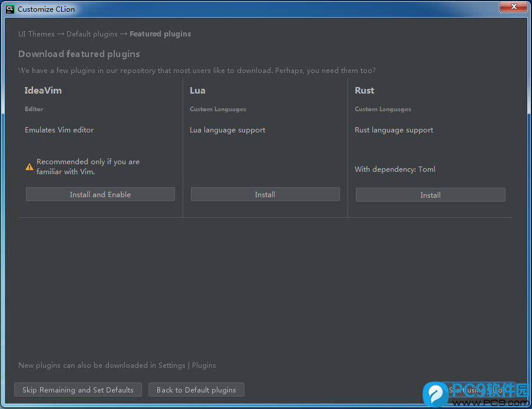Click the 'Lua language support' description

227,130
